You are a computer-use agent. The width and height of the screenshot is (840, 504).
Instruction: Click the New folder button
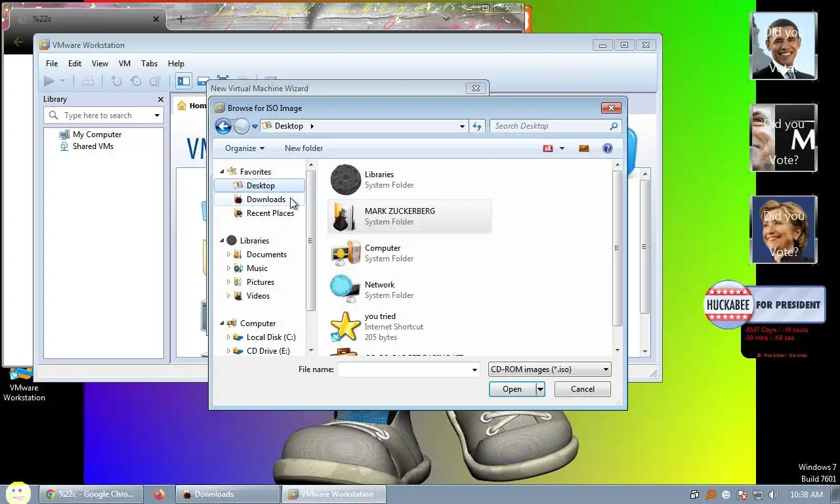click(304, 148)
